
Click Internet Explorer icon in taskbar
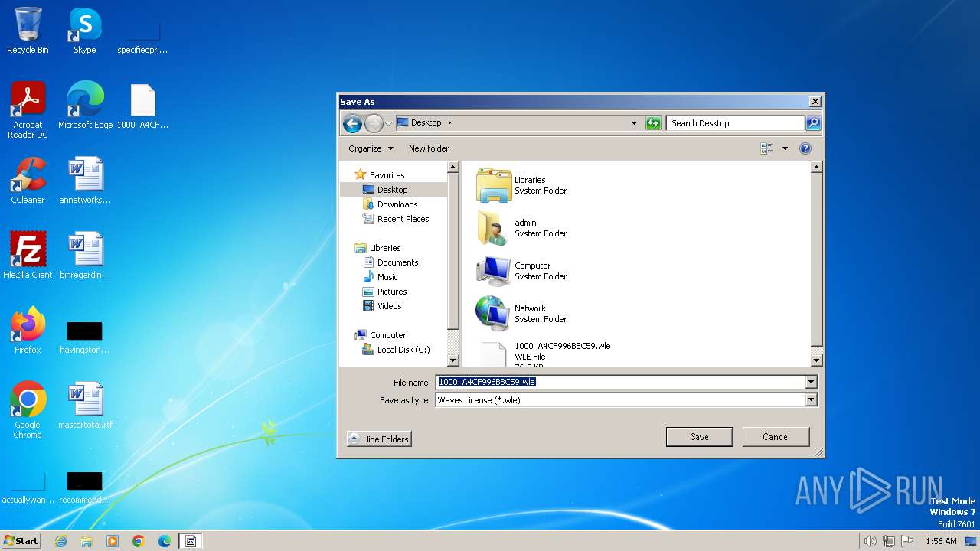pos(61,541)
